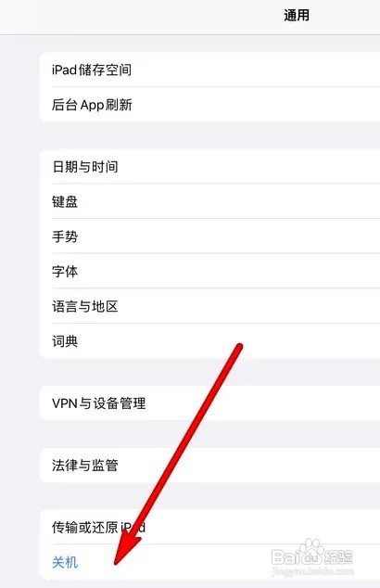Open 传输或还原iPad transfer or reset
Viewport: 380px width, 588px height.
click(x=209, y=527)
